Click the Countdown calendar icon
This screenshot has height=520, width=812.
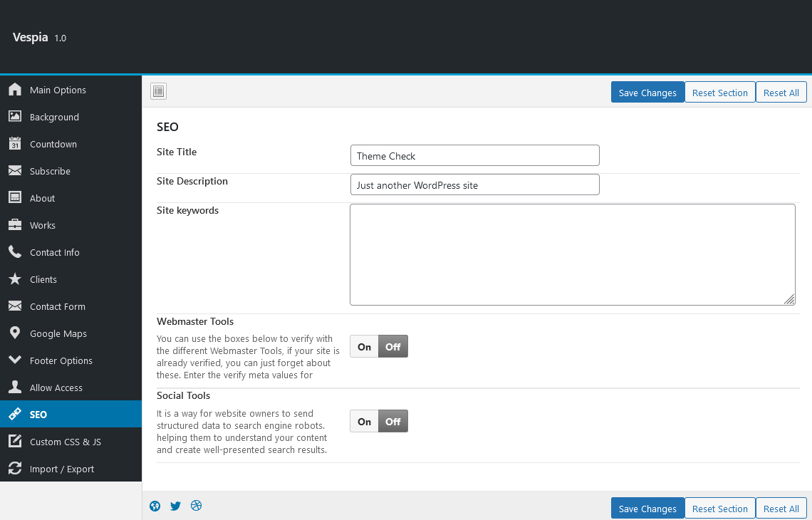click(x=15, y=144)
